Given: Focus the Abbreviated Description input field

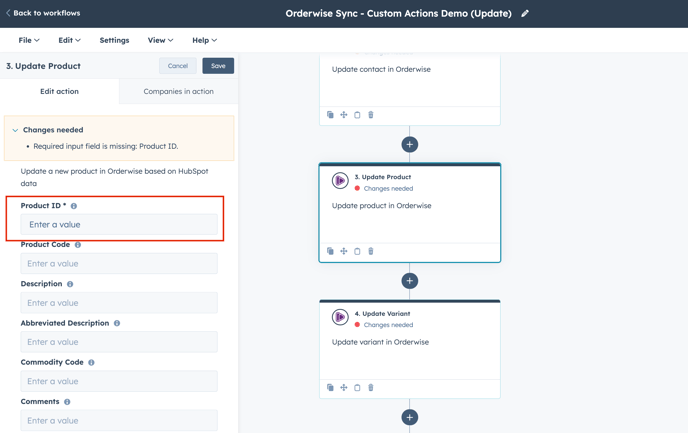Looking at the screenshot, I should [x=119, y=342].
